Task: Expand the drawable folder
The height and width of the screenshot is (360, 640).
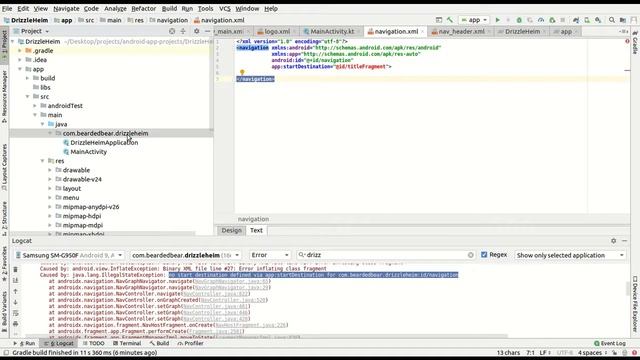Action: (50, 170)
